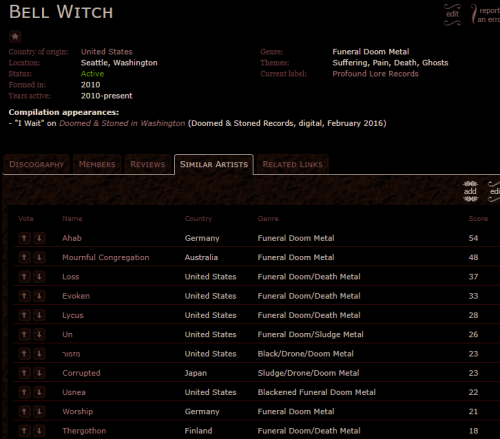This screenshot has height=439, width=500.
Task: Click Finland country cell for Thergothon
Action: point(198,431)
